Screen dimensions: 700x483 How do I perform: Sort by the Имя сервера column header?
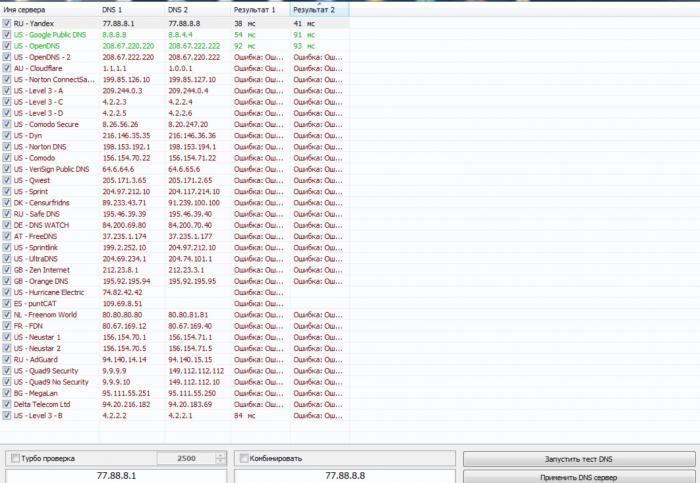[50, 9]
